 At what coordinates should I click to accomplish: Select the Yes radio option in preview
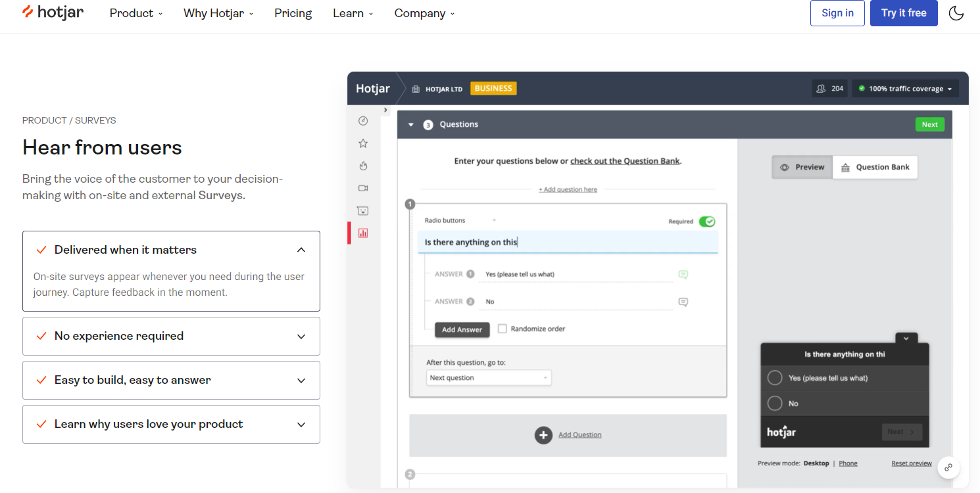[775, 378]
